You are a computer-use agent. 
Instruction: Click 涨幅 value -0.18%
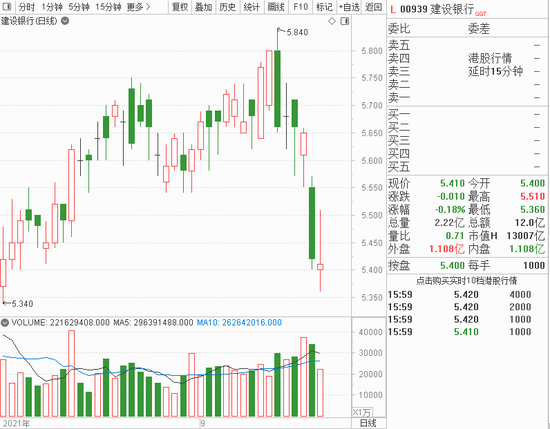(450, 209)
